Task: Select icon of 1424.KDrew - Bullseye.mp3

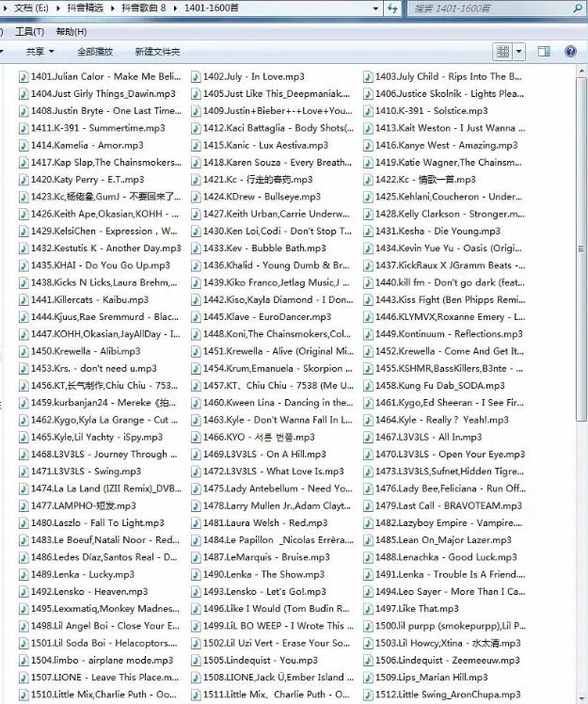Action: 196,197
